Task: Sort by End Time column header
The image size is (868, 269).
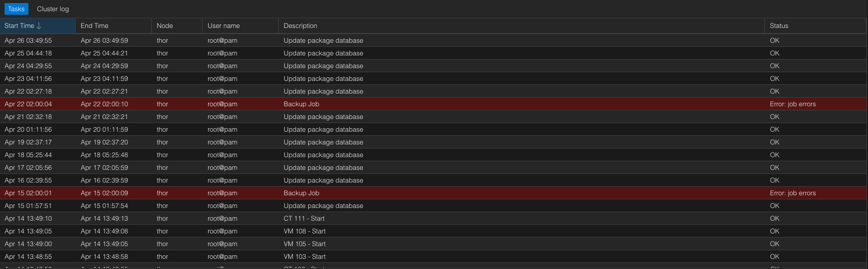Action: [x=94, y=26]
